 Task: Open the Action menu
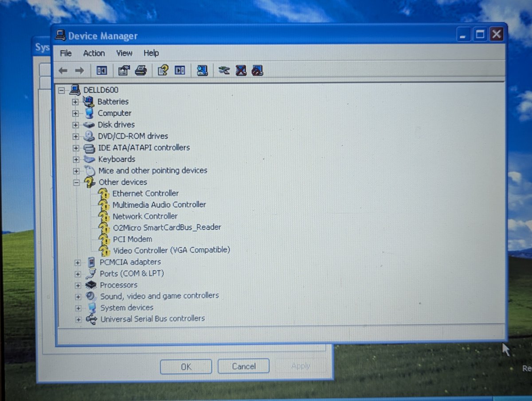pos(94,53)
